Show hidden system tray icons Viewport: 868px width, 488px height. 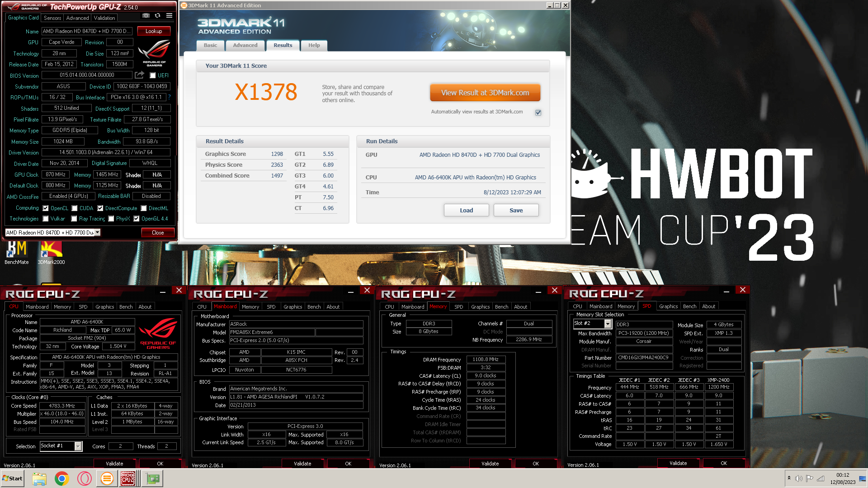(789, 478)
